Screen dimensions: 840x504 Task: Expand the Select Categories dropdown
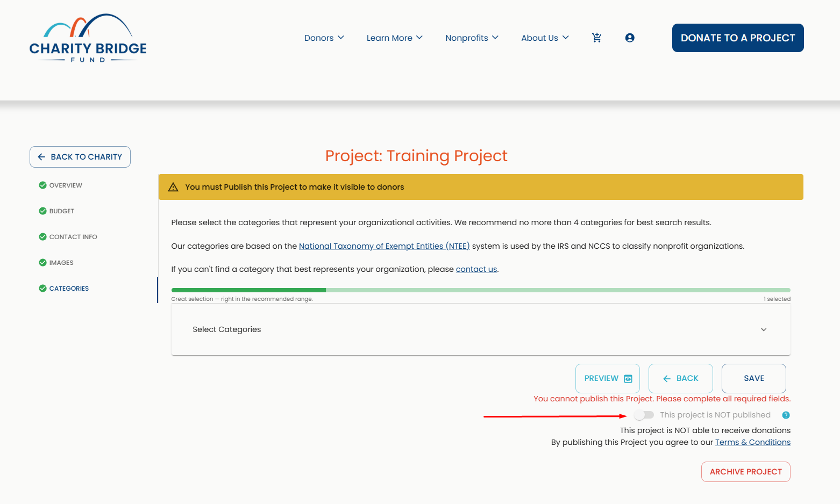pos(481,329)
